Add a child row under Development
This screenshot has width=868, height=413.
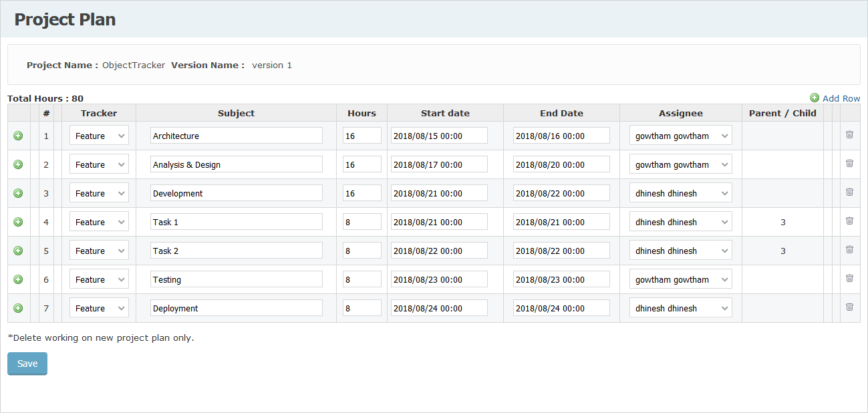pyautogui.click(x=18, y=192)
